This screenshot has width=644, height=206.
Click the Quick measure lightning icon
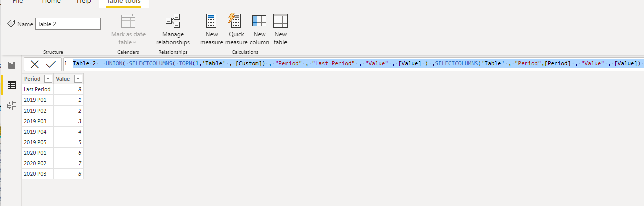235,20
